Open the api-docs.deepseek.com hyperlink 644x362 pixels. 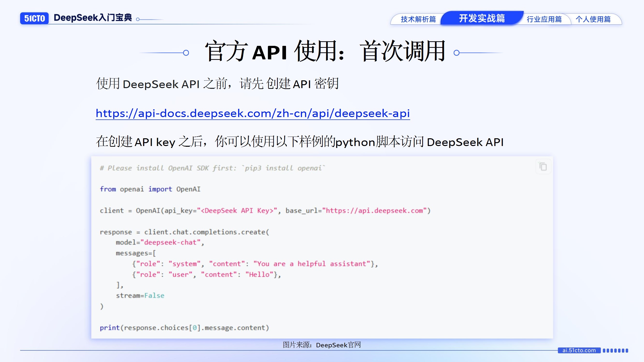click(252, 113)
